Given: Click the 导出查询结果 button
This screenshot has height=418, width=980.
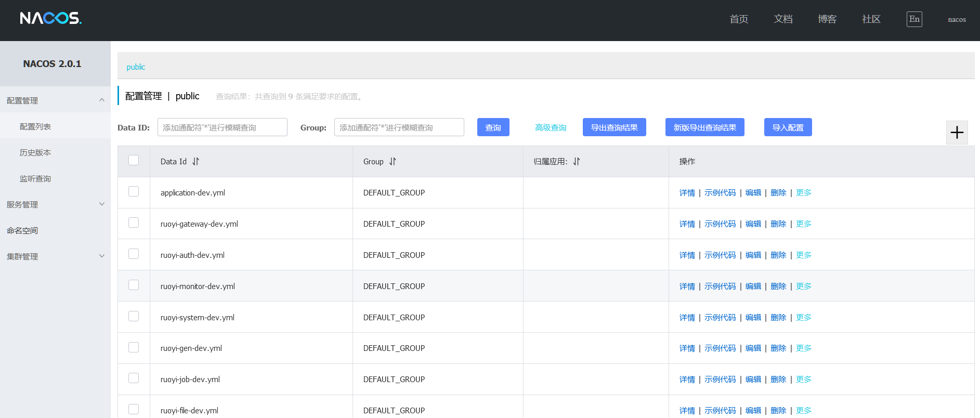Looking at the screenshot, I should coord(614,127).
